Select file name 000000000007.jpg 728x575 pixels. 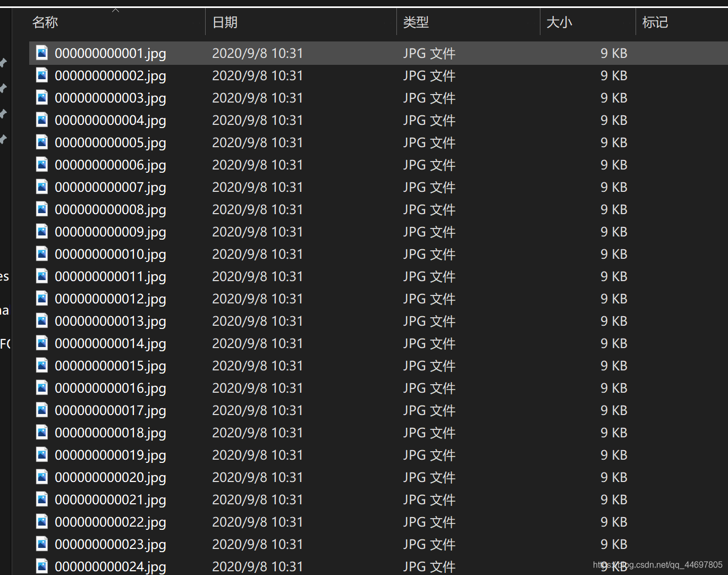(111, 188)
